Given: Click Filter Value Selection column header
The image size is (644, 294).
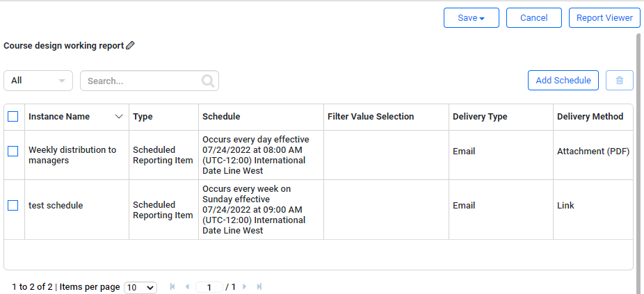Looking at the screenshot, I should point(386,117).
